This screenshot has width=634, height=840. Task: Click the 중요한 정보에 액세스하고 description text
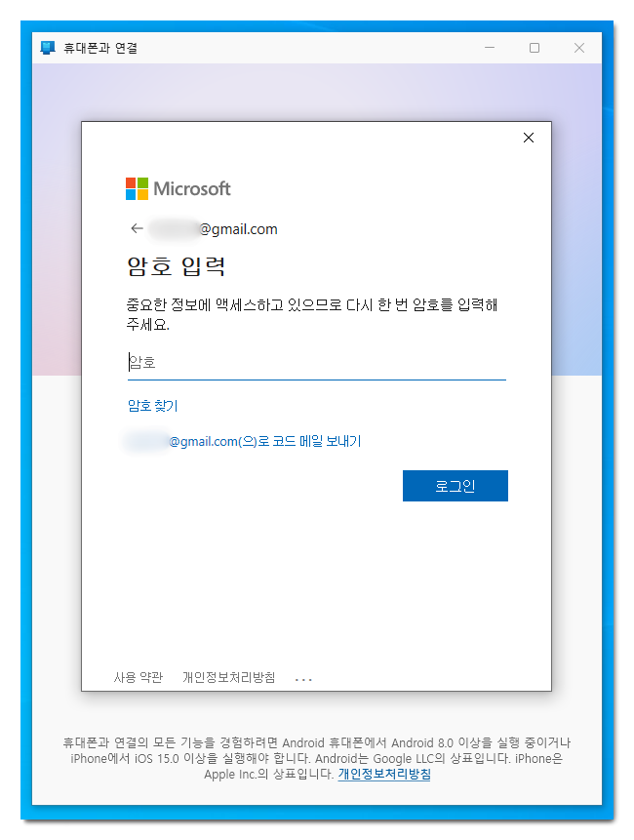[312, 314]
